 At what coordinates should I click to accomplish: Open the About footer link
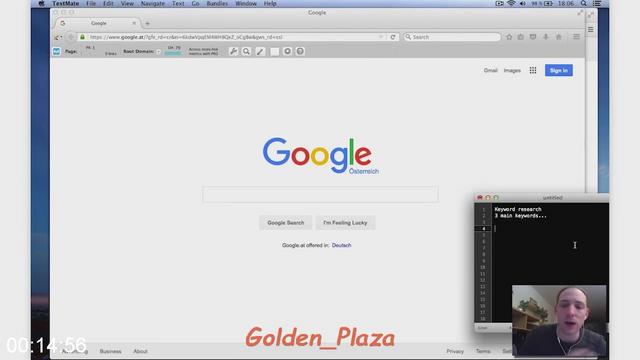[140, 351]
